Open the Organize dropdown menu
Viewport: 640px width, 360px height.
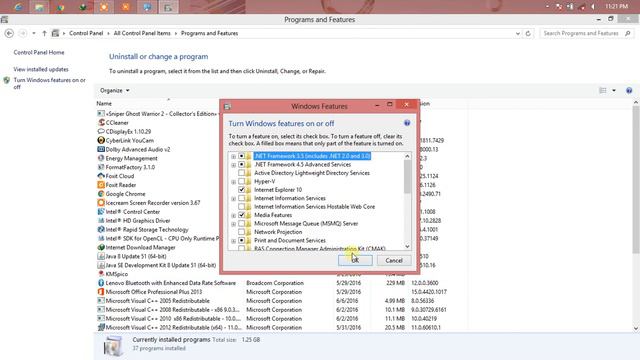[115, 90]
